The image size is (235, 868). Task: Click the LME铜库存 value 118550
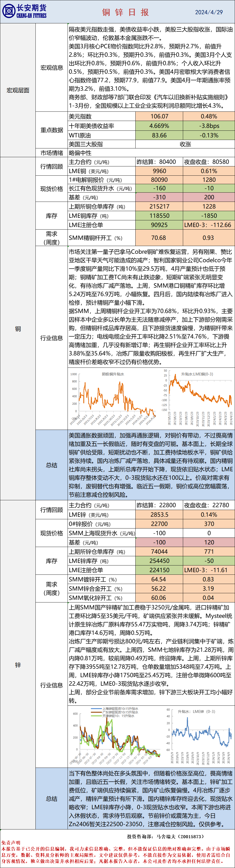(x=159, y=216)
